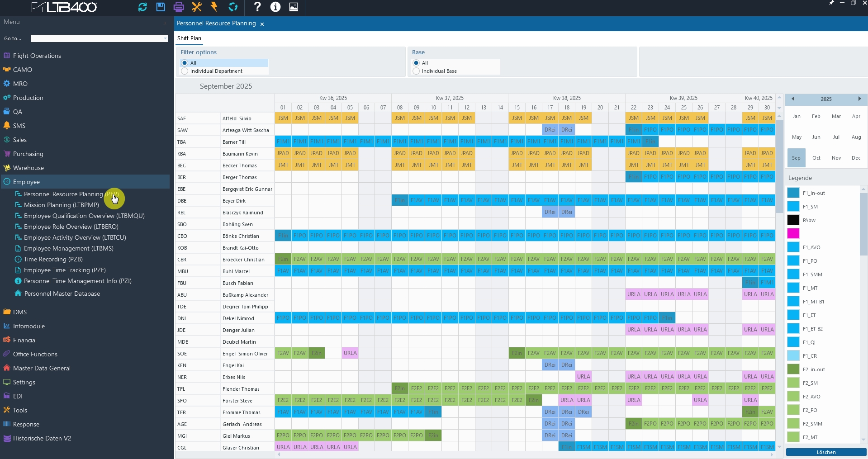The height and width of the screenshot is (459, 868).
Task: Select All radio under Base
Action: pos(416,63)
